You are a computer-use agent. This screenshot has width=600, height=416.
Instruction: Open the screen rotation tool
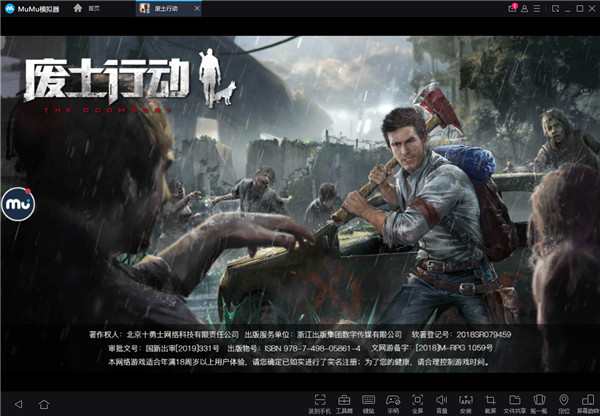pos(588,404)
